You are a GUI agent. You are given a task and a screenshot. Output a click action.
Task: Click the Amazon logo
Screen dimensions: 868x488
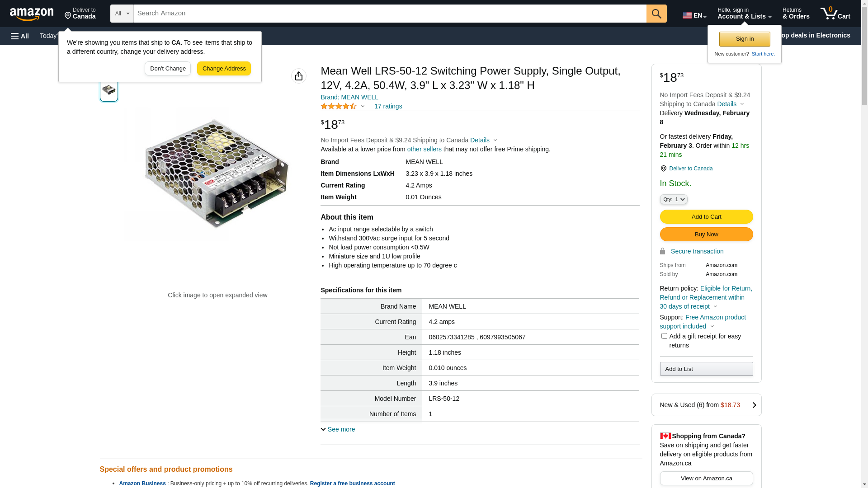click(32, 14)
